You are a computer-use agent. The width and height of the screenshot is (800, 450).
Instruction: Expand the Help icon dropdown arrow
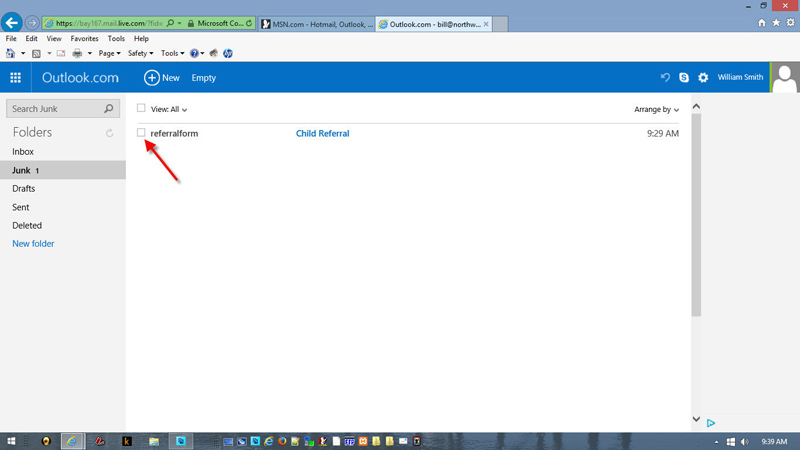(203, 53)
